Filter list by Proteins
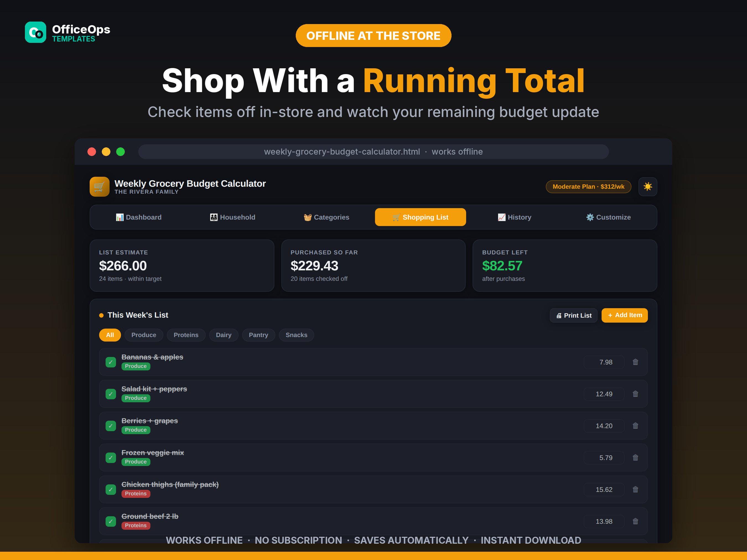The height and width of the screenshot is (560, 747). pos(186,335)
